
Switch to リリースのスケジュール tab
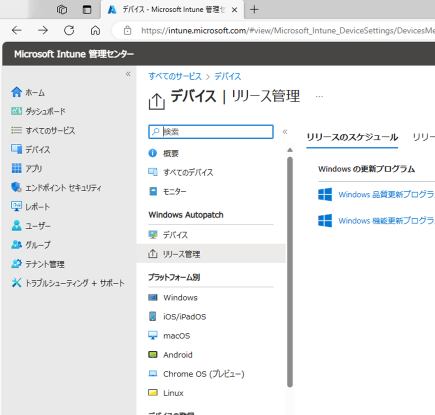(x=352, y=137)
